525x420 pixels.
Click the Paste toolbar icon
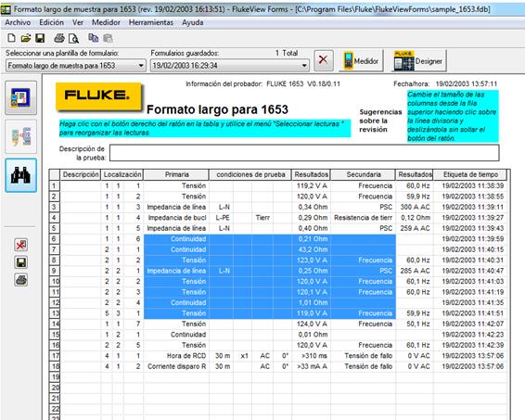pos(108,38)
